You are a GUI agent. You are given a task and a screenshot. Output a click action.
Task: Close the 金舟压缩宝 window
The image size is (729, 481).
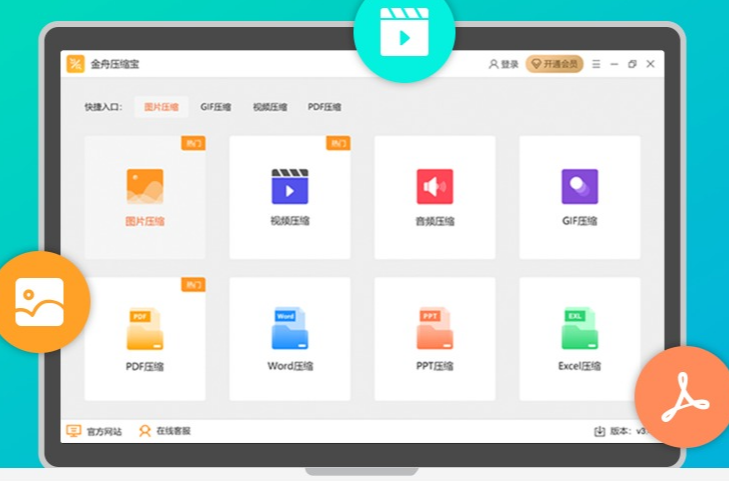click(650, 64)
